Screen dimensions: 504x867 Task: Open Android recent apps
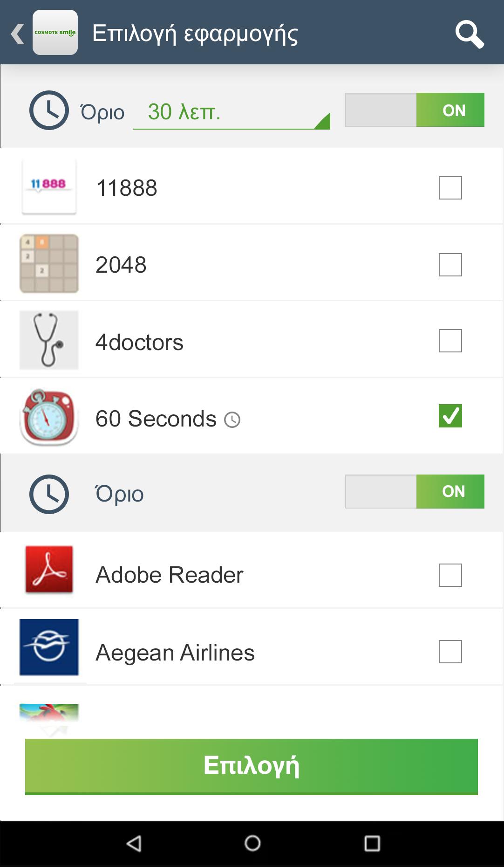[x=372, y=843]
